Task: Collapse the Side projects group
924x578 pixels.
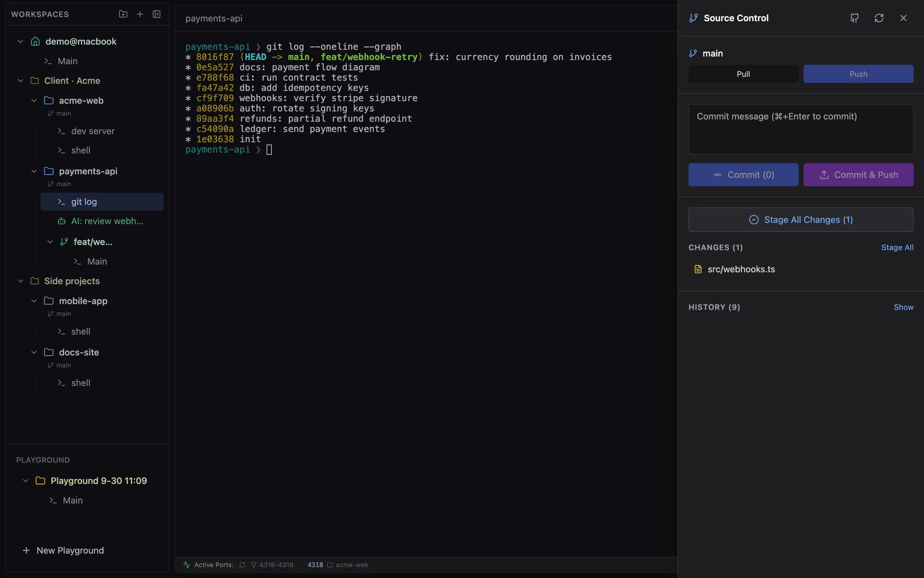Action: [x=20, y=281]
